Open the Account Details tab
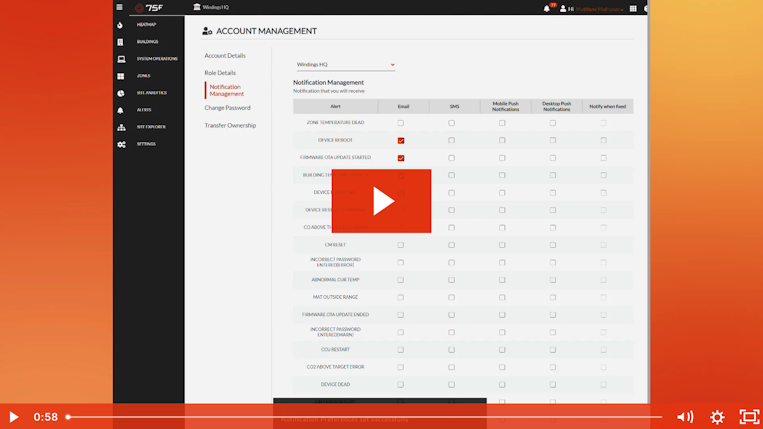This screenshot has height=429, width=763. coord(225,55)
